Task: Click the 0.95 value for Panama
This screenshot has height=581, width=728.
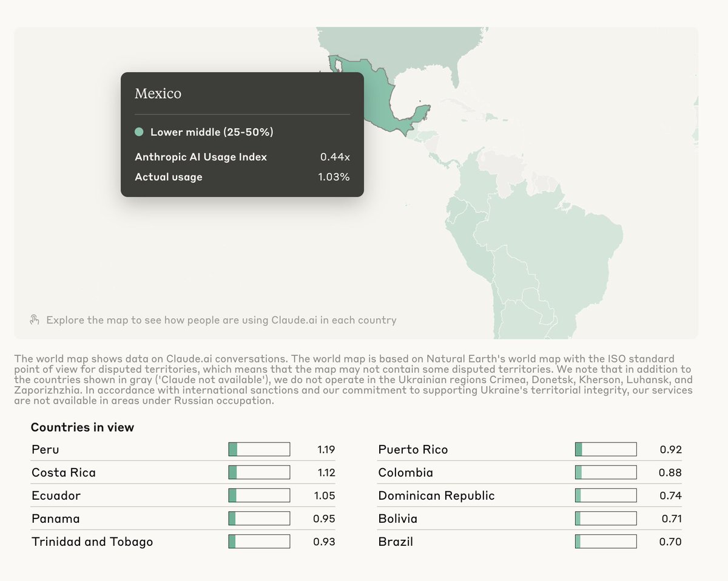Action: pyautogui.click(x=324, y=519)
